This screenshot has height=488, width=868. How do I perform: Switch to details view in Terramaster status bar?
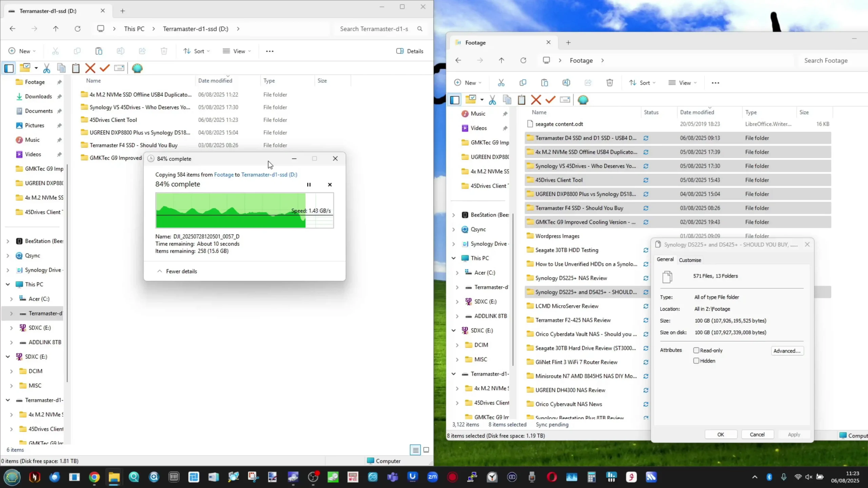[415, 450]
